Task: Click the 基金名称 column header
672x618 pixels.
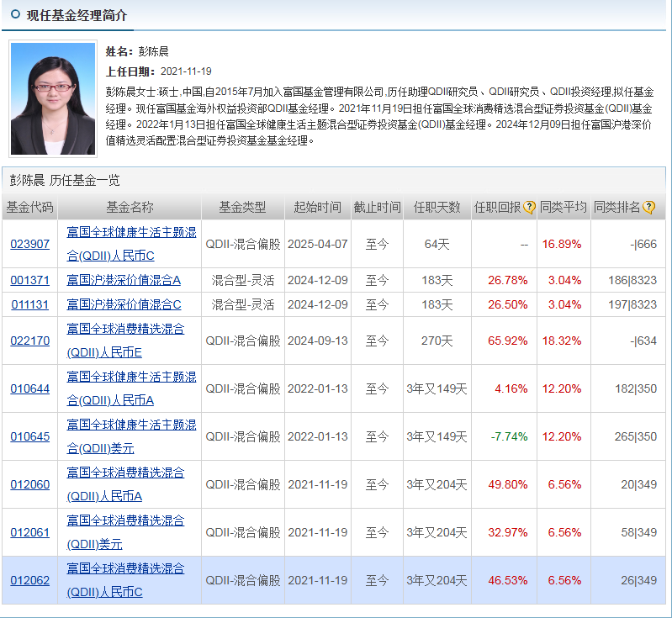Action: coord(130,208)
